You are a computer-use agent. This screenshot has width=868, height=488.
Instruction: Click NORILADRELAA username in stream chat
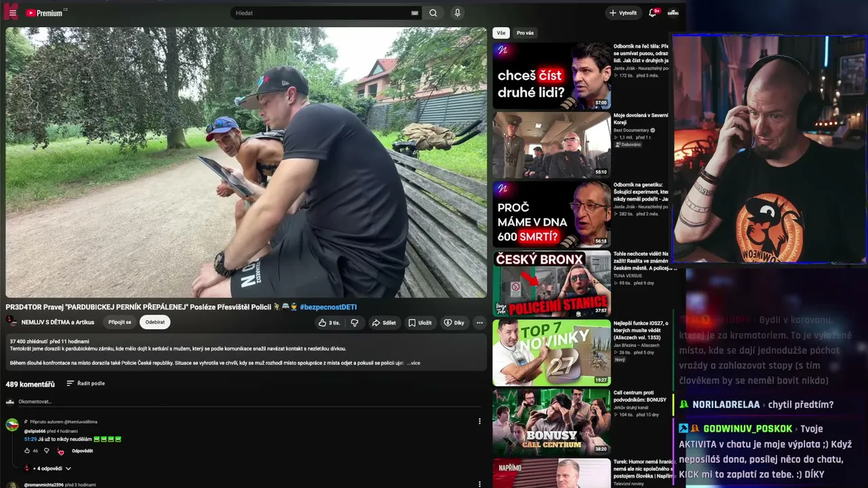click(x=726, y=405)
